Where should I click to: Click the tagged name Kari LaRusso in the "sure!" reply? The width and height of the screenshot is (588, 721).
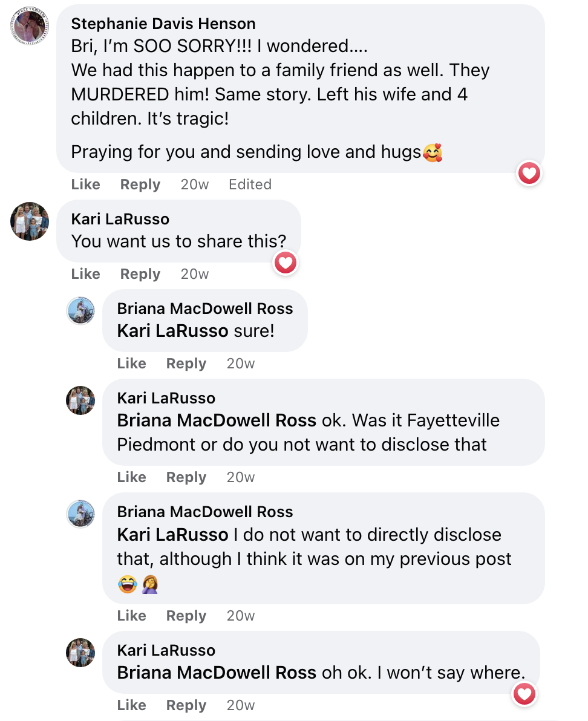(x=172, y=331)
